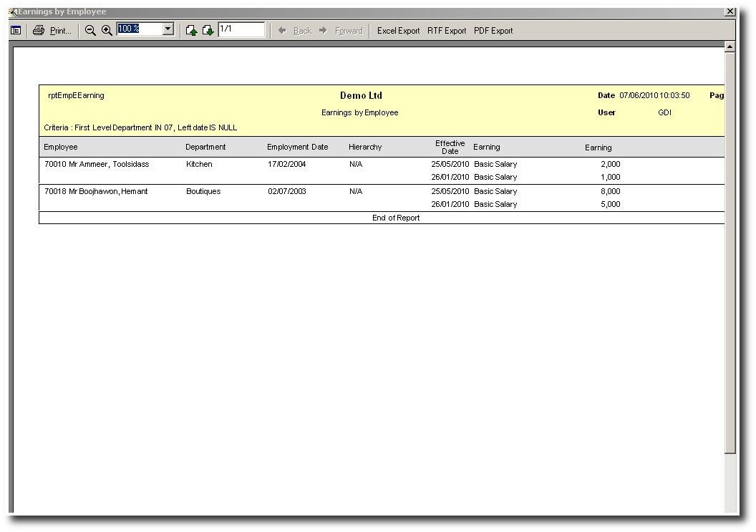
Task: Click the page number field showing 1/1
Action: [241, 29]
